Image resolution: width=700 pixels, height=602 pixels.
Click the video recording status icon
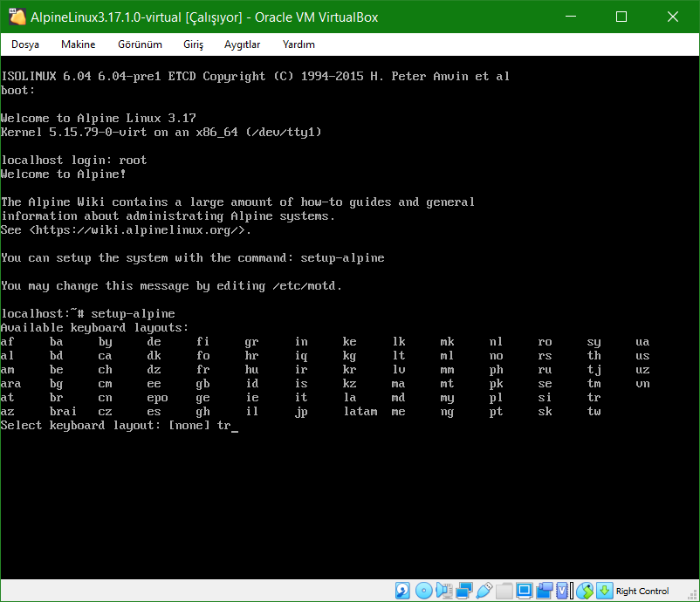coord(545,591)
